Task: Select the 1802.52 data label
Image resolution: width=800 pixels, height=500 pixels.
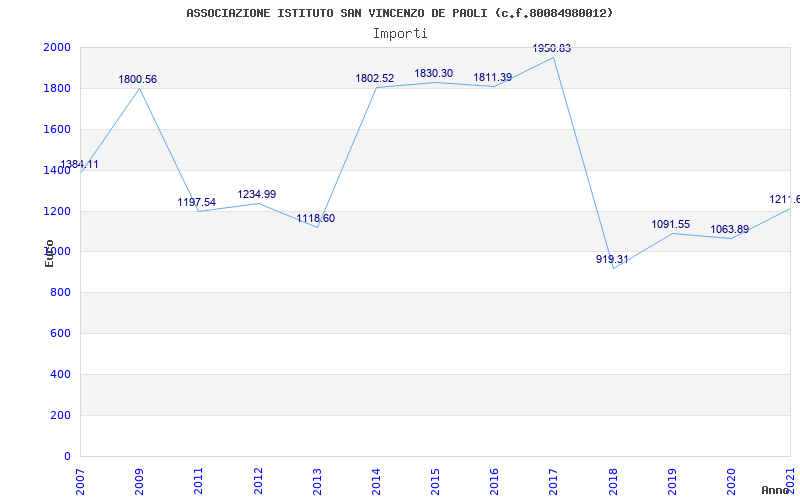Action: click(375, 79)
